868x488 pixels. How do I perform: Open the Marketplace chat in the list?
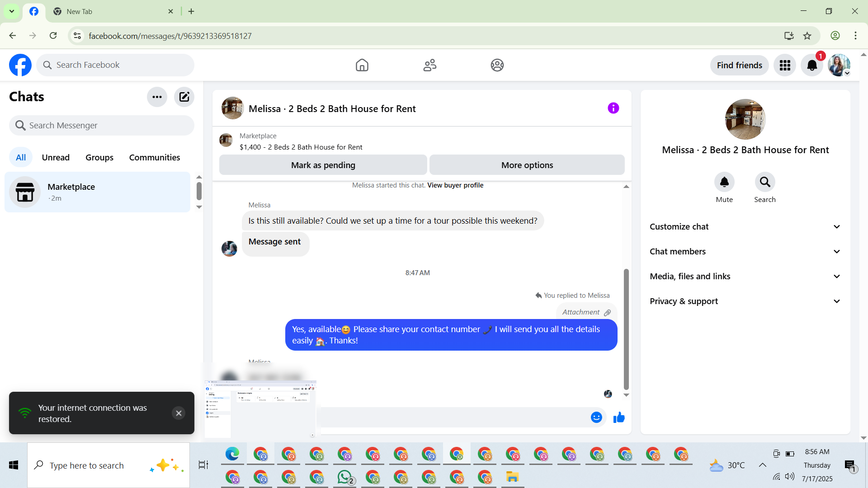[x=97, y=192]
